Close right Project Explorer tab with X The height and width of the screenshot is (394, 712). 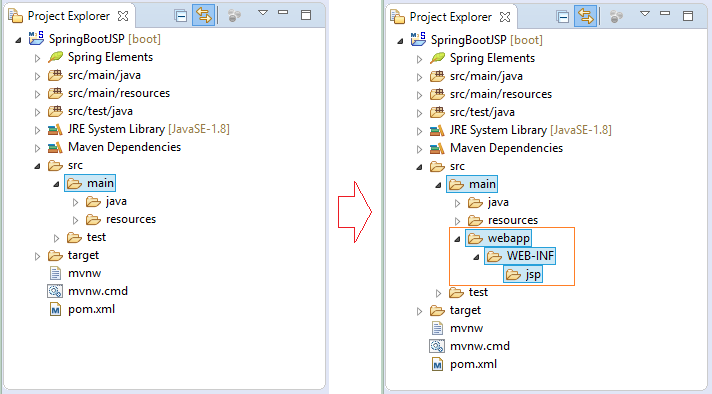505,17
